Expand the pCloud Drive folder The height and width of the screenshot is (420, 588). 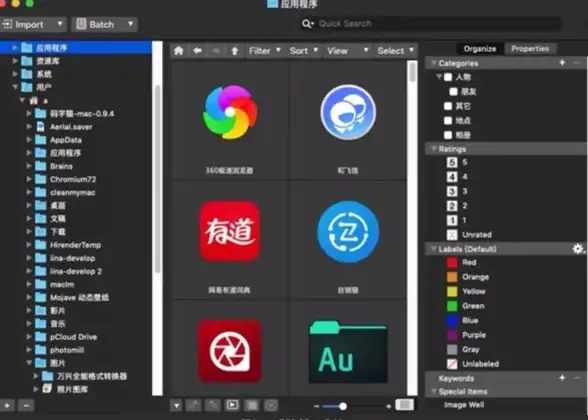pyautogui.click(x=29, y=337)
